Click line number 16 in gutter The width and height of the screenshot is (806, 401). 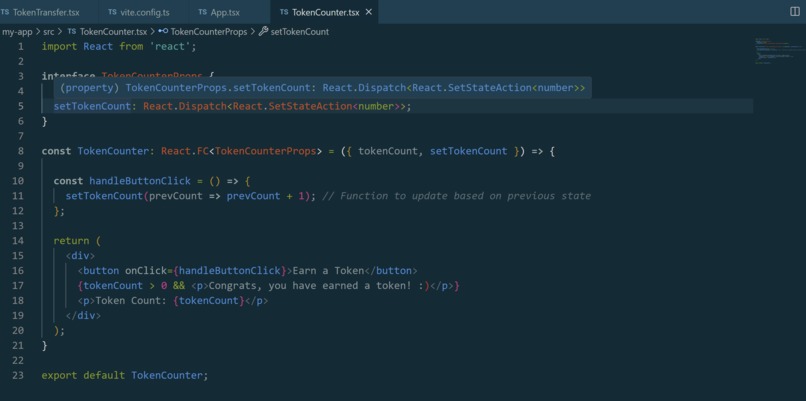(17, 270)
